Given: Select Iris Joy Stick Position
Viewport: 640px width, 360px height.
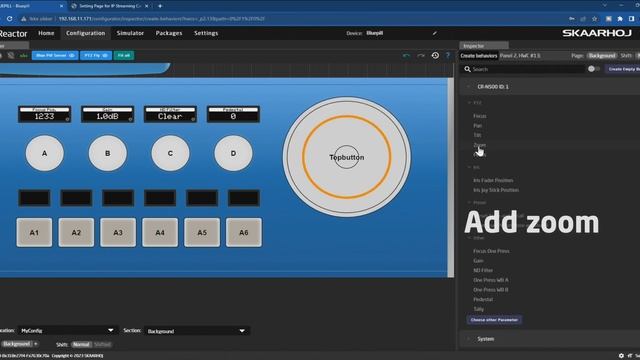Looking at the screenshot, I should pos(496,190).
